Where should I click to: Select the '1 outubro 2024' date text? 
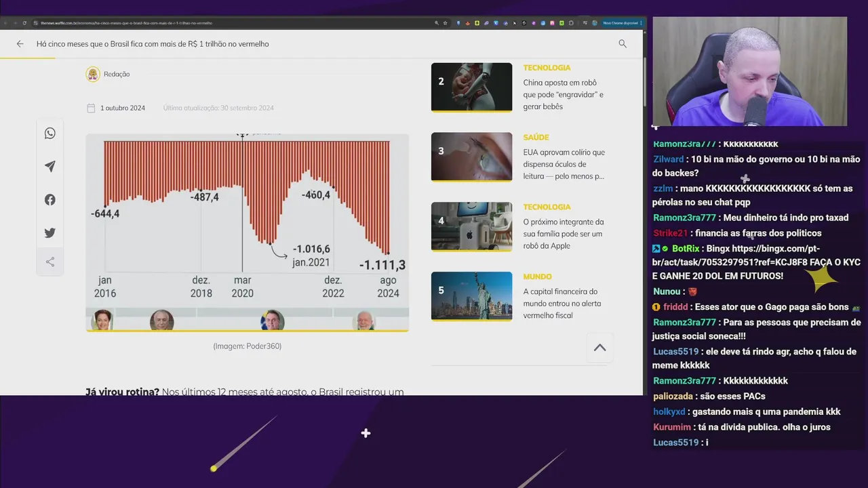coord(123,108)
